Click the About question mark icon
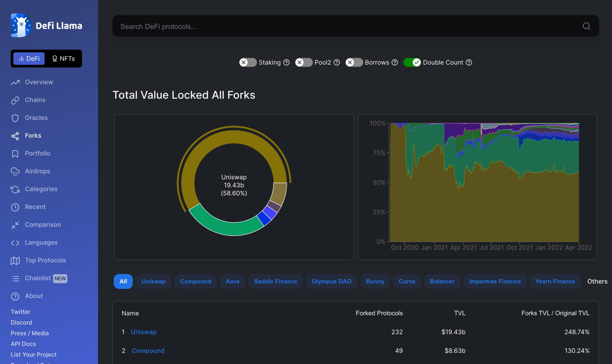 15,296
